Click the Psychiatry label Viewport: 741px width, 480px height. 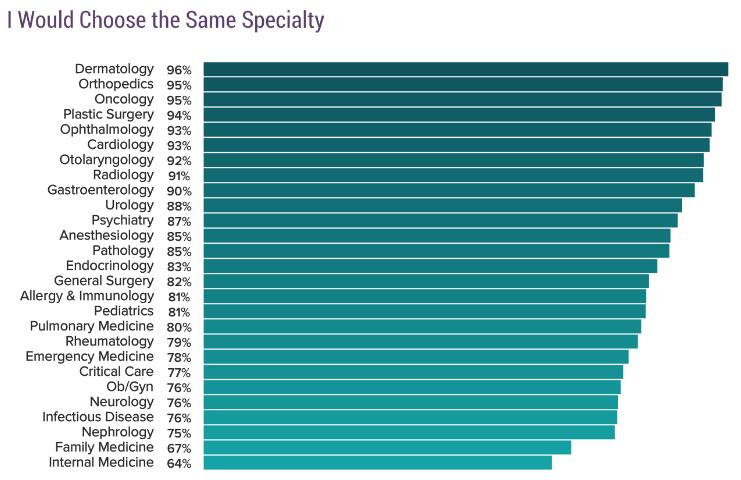[x=122, y=220]
